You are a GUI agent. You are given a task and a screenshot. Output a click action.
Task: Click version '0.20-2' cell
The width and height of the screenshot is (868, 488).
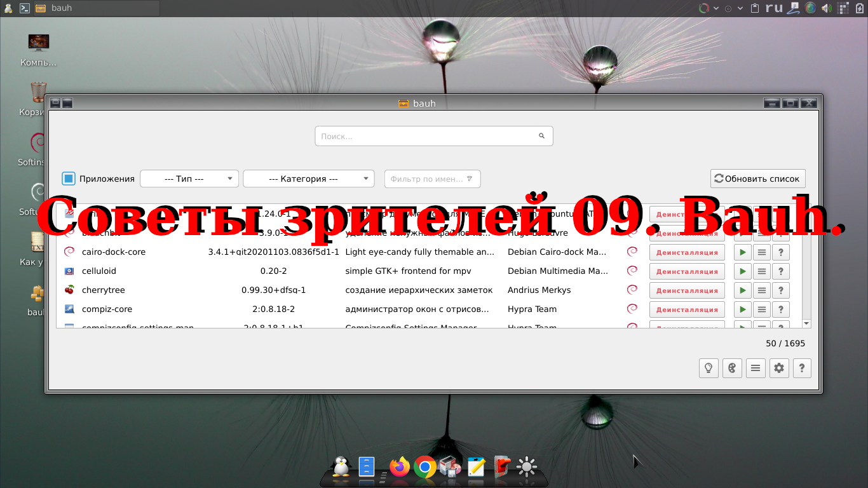pyautogui.click(x=274, y=271)
